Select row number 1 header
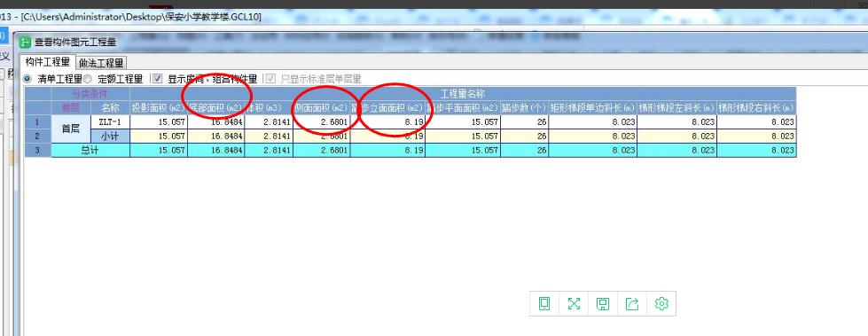The image size is (868, 336). click(38, 121)
